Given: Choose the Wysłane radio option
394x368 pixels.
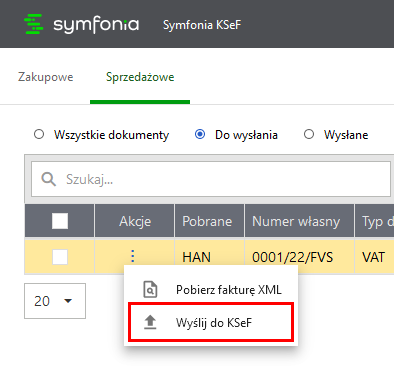Looking at the screenshot, I should point(309,134).
